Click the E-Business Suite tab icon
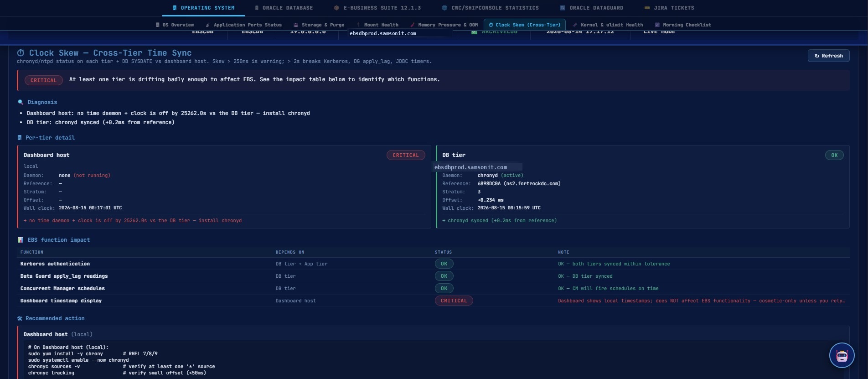 tap(336, 8)
